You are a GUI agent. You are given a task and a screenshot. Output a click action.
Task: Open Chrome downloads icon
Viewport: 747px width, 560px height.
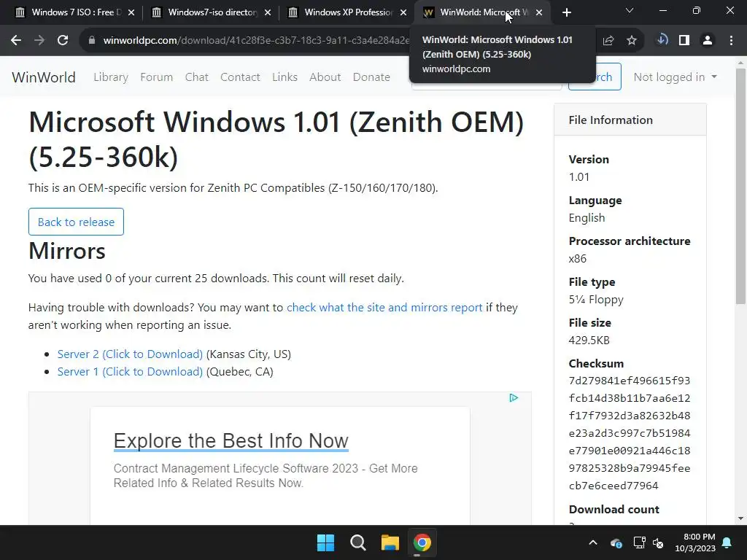pos(662,40)
